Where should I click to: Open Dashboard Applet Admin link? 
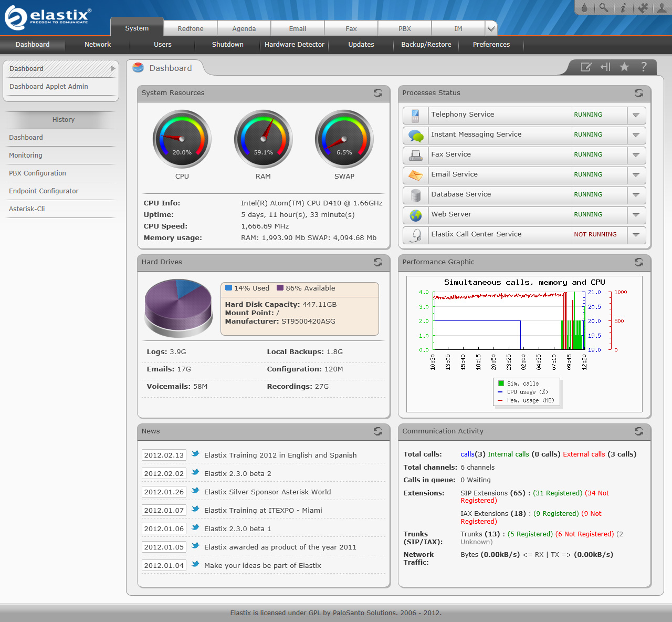pos(49,87)
